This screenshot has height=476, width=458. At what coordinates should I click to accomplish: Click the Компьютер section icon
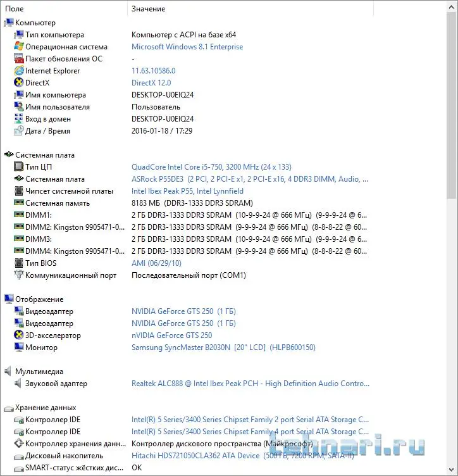(9, 22)
